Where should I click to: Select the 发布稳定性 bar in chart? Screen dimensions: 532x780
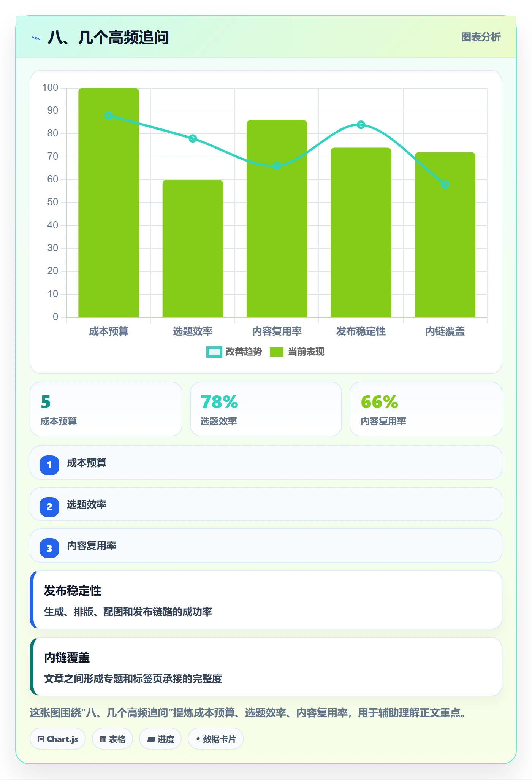(x=361, y=232)
